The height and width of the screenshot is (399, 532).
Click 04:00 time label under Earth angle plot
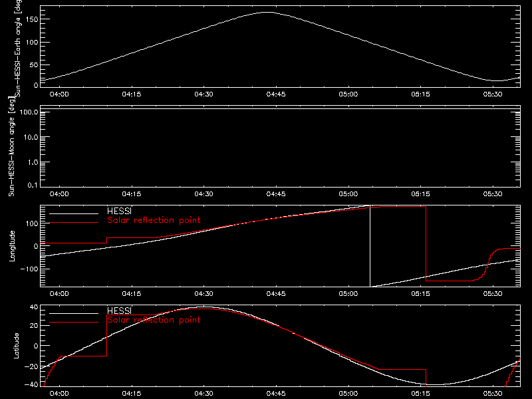(x=59, y=94)
